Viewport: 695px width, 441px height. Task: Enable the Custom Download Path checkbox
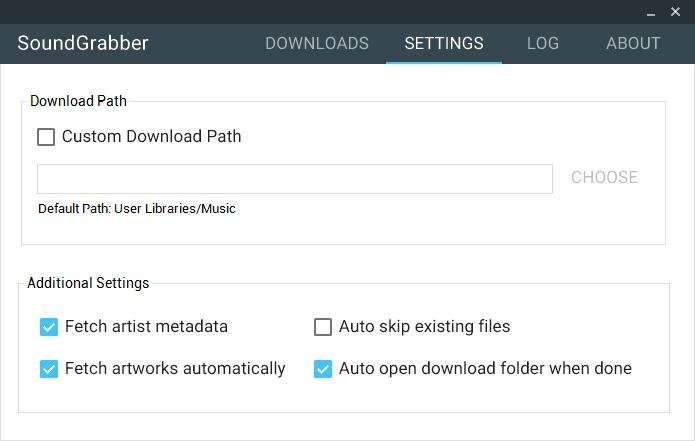point(46,137)
